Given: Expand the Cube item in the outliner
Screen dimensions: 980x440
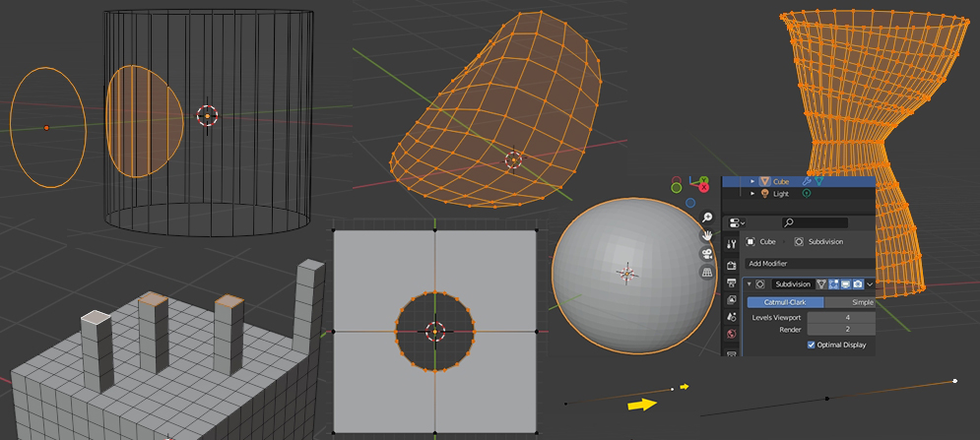Looking at the screenshot, I should pos(752,181).
